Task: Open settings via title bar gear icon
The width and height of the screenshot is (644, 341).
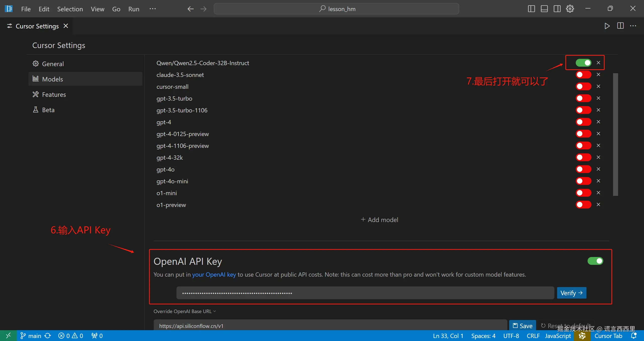Action: pyautogui.click(x=570, y=9)
